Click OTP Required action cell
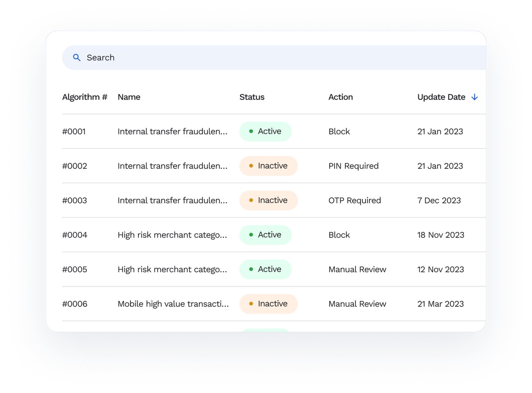Screen dimensions: 532x393 tap(355, 201)
